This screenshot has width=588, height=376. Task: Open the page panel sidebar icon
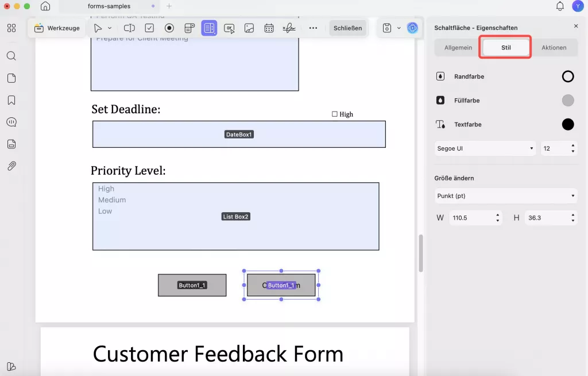(11, 78)
